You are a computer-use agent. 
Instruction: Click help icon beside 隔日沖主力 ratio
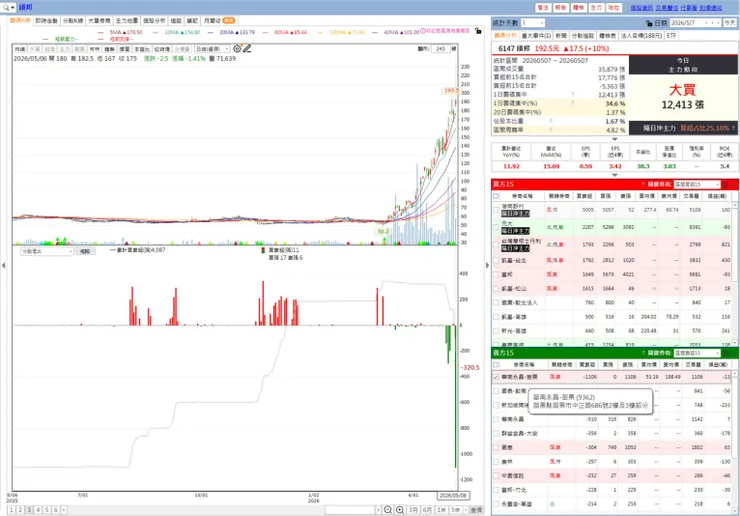pyautogui.click(x=733, y=128)
